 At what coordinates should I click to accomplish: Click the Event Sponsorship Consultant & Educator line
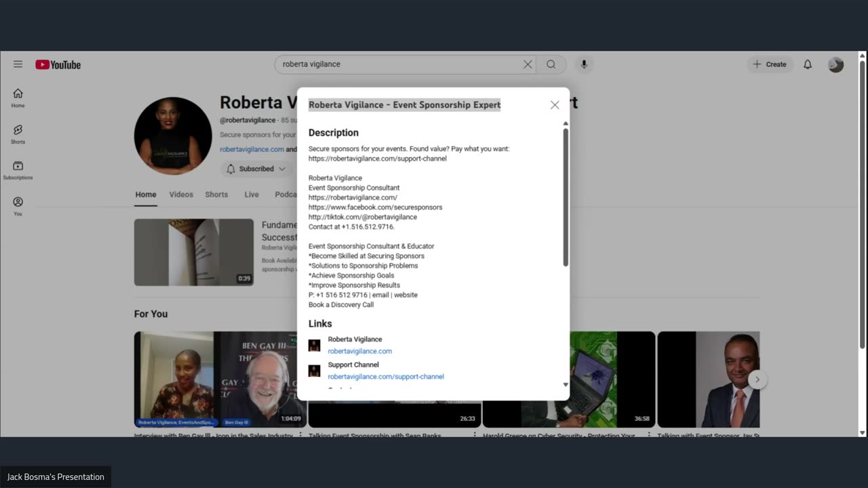371,246
